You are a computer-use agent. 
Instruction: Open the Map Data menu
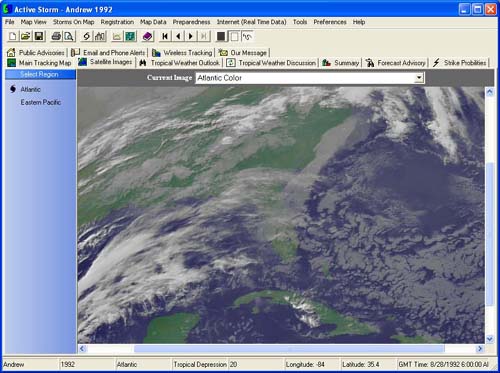click(x=153, y=22)
